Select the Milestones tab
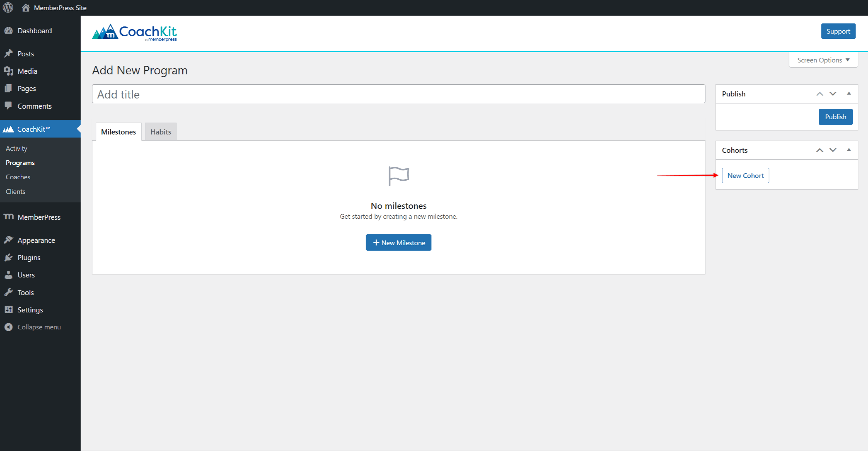The image size is (868, 451). click(117, 131)
